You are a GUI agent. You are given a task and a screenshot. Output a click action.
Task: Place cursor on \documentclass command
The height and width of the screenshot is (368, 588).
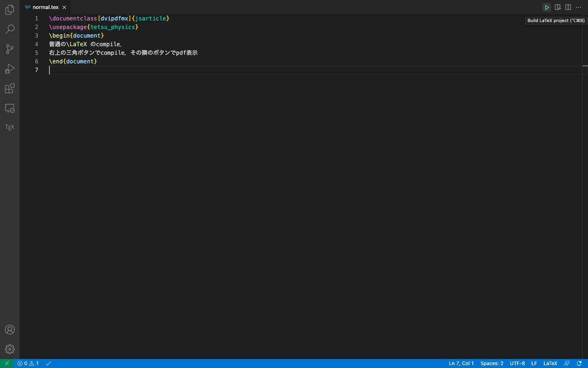(73, 18)
